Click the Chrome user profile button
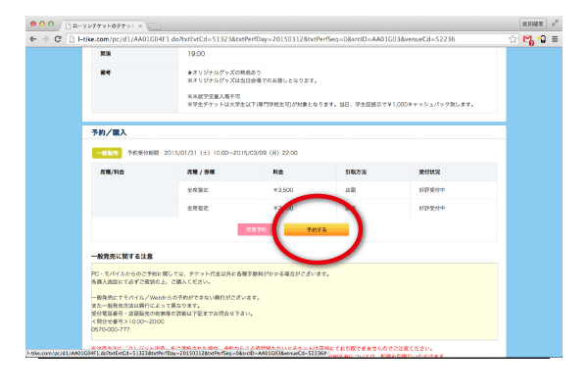The image size is (588, 392). pos(532,24)
